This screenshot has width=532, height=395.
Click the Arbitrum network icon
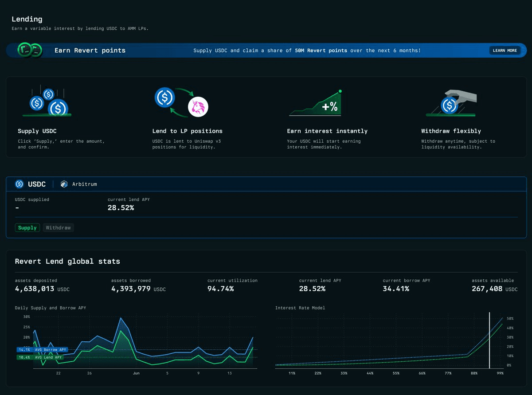click(64, 184)
